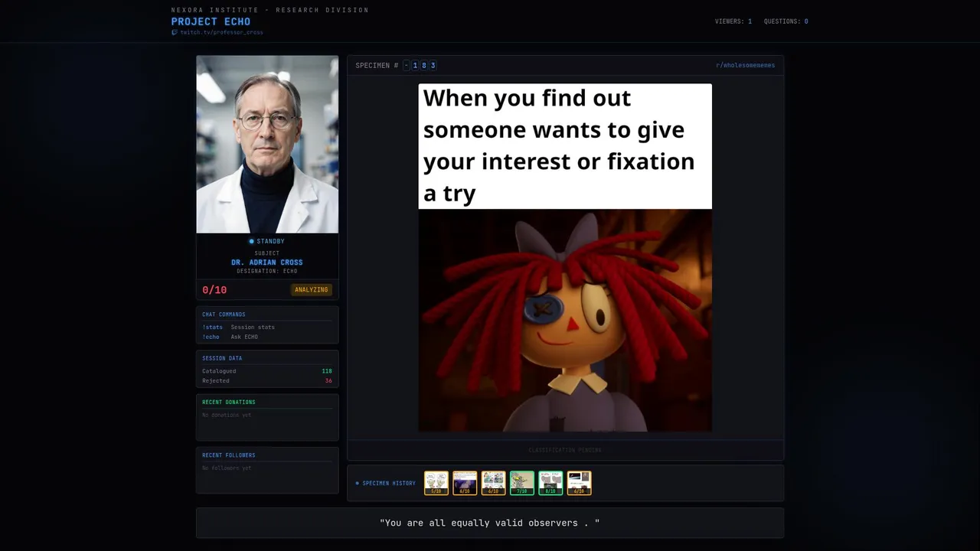Open the r/wholesomememes source link
The width and height of the screenshot is (980, 551).
tap(745, 66)
